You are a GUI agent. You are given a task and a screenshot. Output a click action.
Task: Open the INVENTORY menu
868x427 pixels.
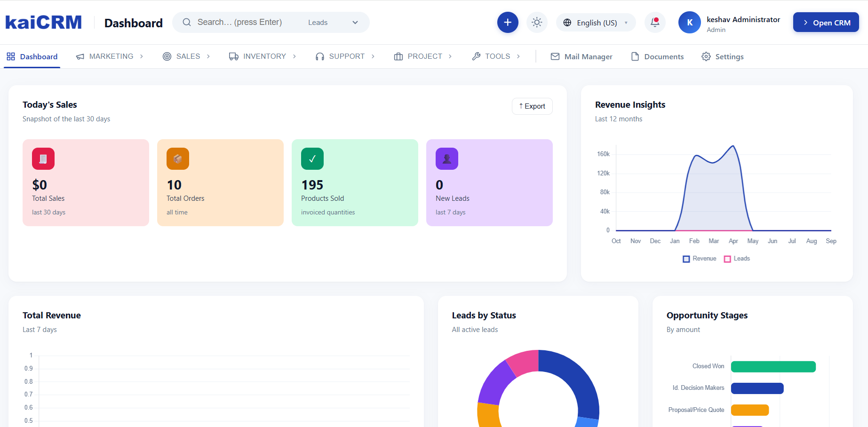point(263,56)
